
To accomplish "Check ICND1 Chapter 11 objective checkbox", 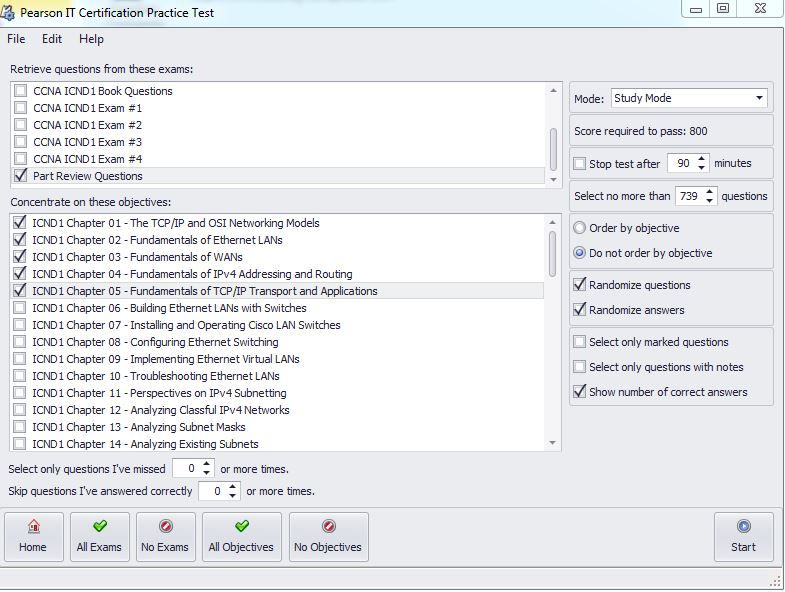I will pyautogui.click(x=20, y=393).
